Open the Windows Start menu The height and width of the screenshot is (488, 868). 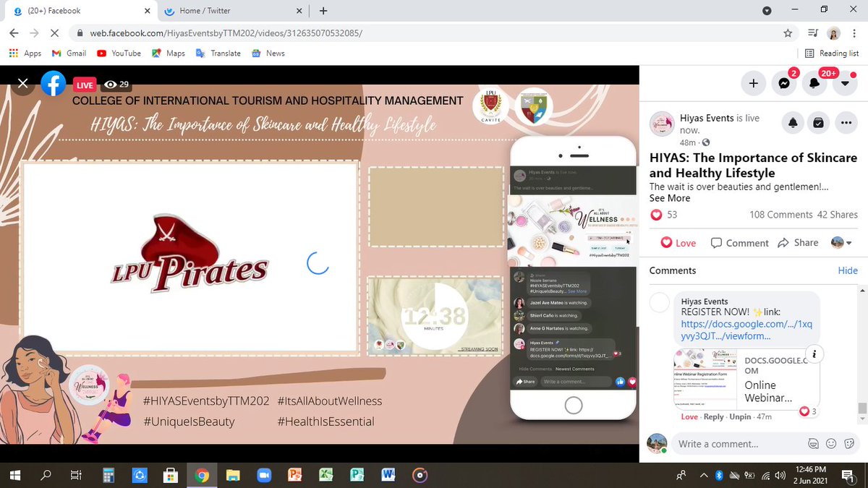[x=15, y=475]
